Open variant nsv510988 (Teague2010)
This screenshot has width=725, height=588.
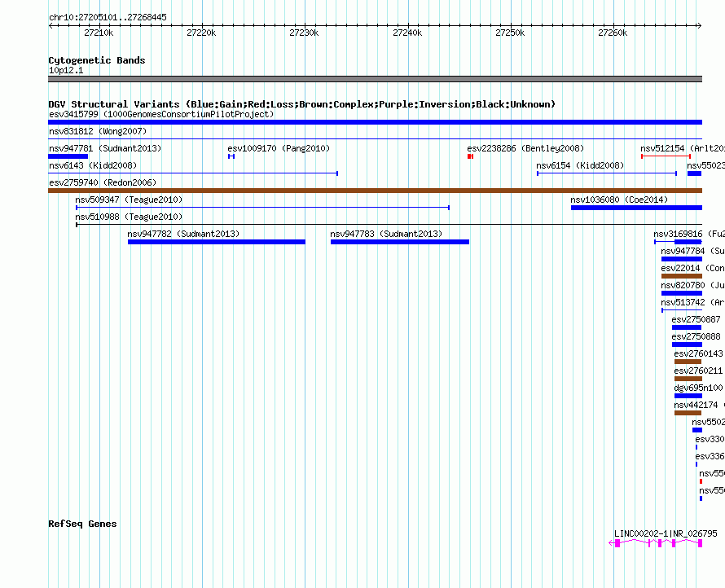pyautogui.click(x=129, y=217)
